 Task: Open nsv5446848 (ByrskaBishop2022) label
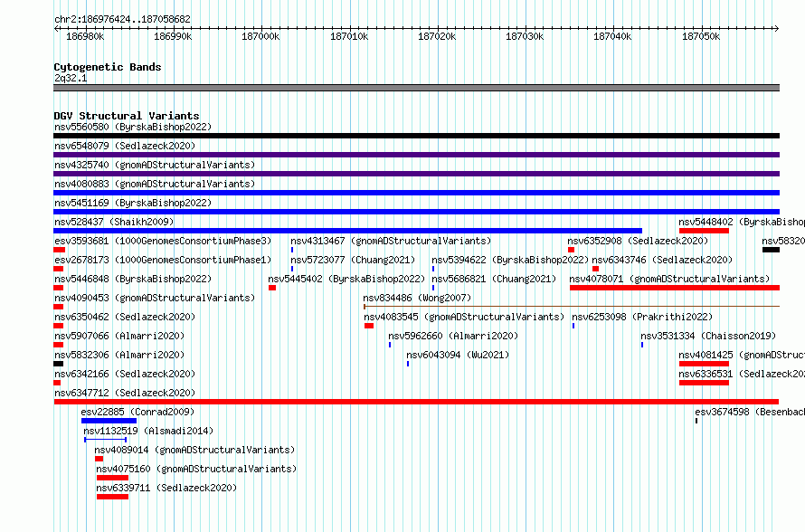click(133, 279)
